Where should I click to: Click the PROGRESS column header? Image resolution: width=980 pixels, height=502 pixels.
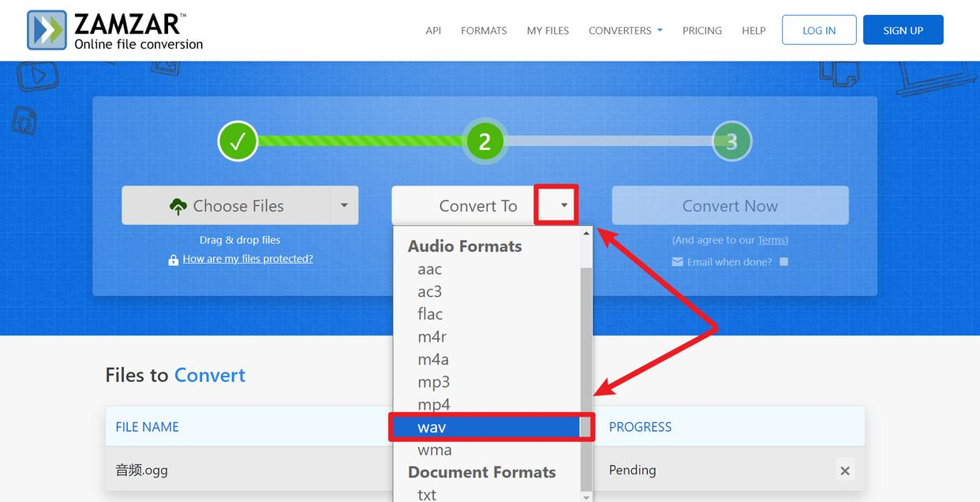[640, 427]
